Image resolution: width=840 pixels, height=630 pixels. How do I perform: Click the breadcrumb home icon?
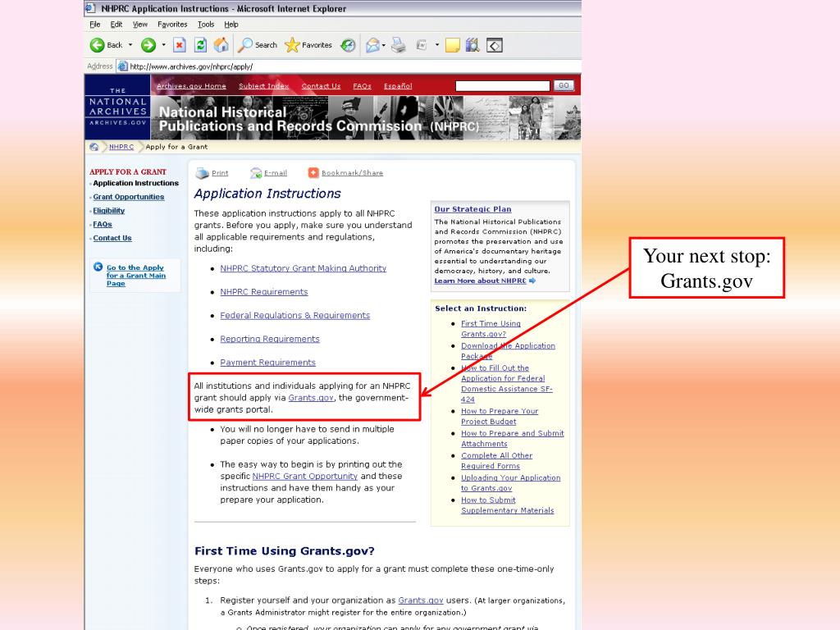(94, 147)
